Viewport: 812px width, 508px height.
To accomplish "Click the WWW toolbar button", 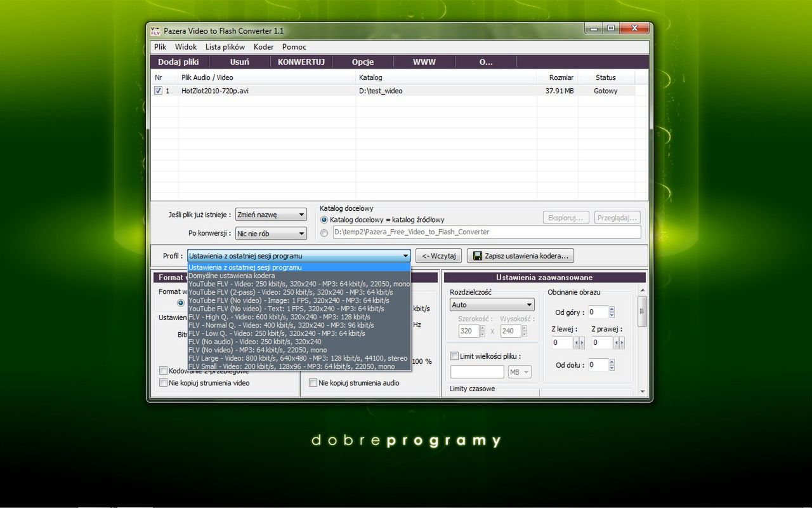I will click(x=424, y=62).
